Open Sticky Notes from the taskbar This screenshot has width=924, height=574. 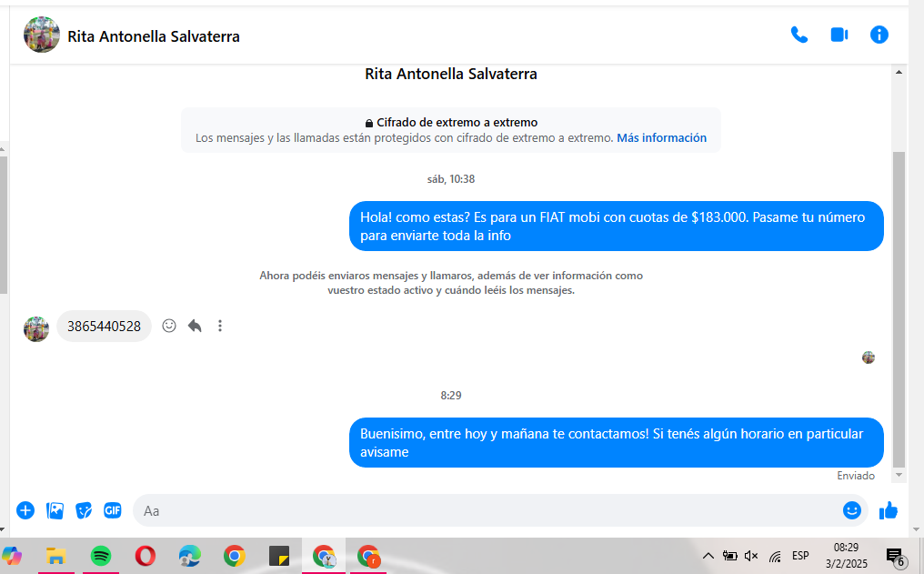click(278, 556)
